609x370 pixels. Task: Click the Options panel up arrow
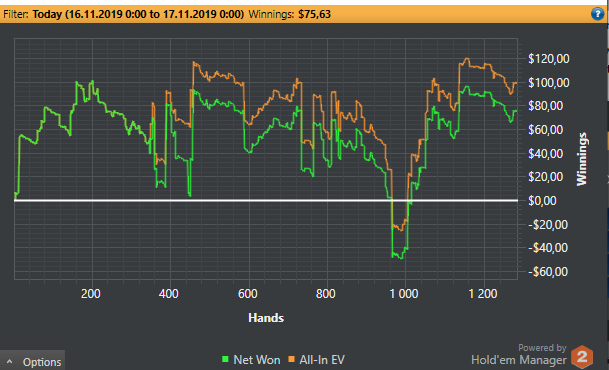tap(10, 362)
